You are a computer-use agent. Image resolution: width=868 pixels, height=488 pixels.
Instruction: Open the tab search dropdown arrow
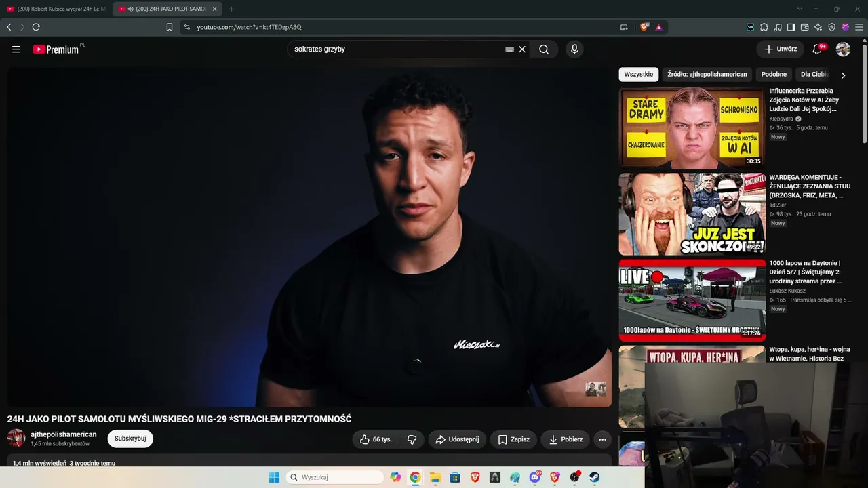pos(800,9)
